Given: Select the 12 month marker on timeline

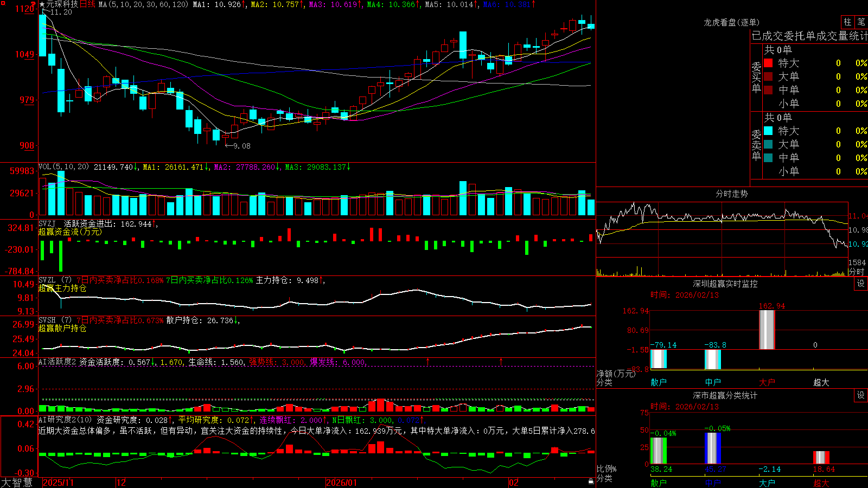Looking at the screenshot, I should click(121, 483).
